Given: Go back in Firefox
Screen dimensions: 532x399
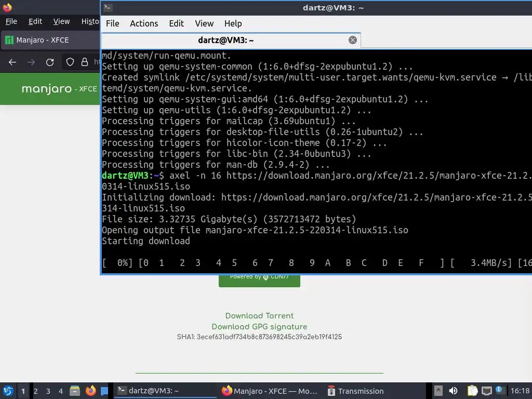Looking at the screenshot, I should [x=12, y=62].
